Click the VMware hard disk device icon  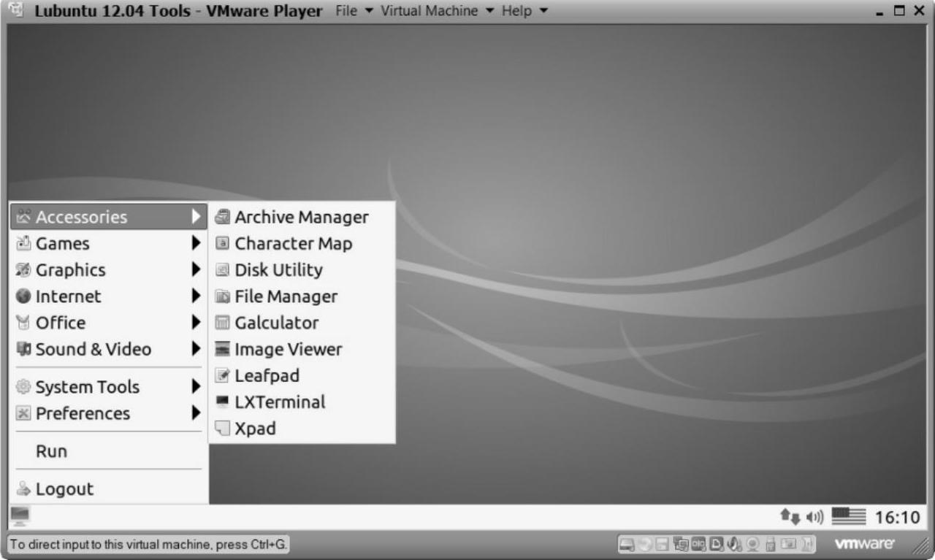tap(627, 544)
